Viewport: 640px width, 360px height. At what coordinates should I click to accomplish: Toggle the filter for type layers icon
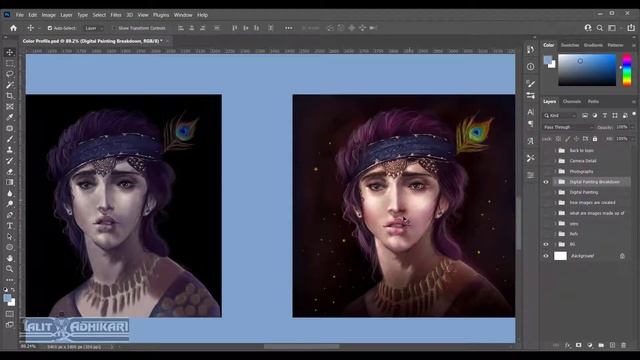[x=605, y=116]
